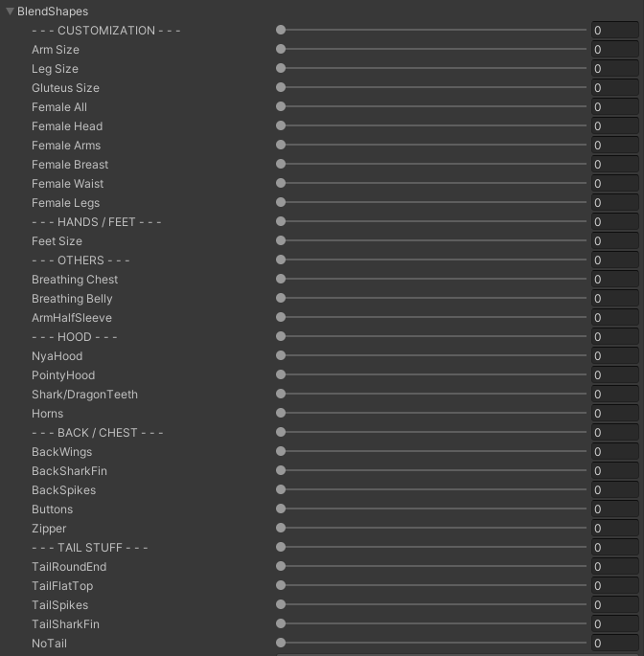Viewport: 644px width, 656px height.
Task: Collapse the BlendShapes section
Action: (x=10, y=11)
